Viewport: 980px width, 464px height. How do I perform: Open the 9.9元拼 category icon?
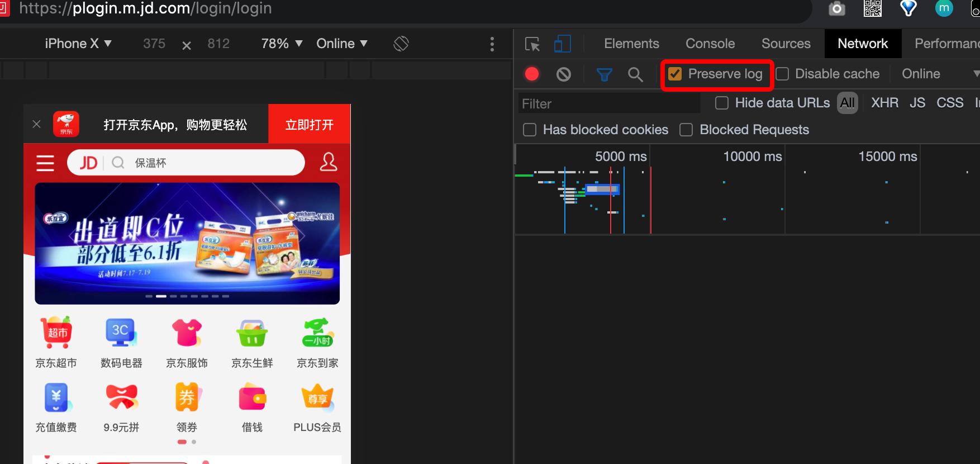(x=122, y=397)
